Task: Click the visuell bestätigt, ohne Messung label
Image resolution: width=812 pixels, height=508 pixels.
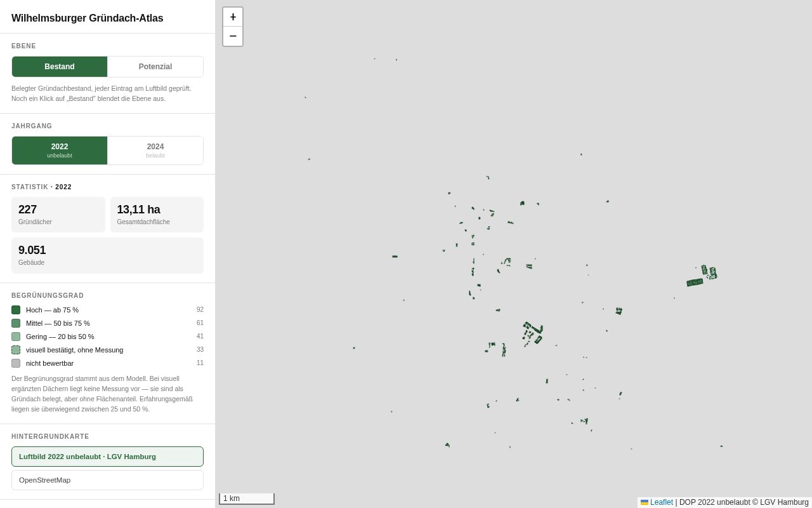Action: [74, 350]
